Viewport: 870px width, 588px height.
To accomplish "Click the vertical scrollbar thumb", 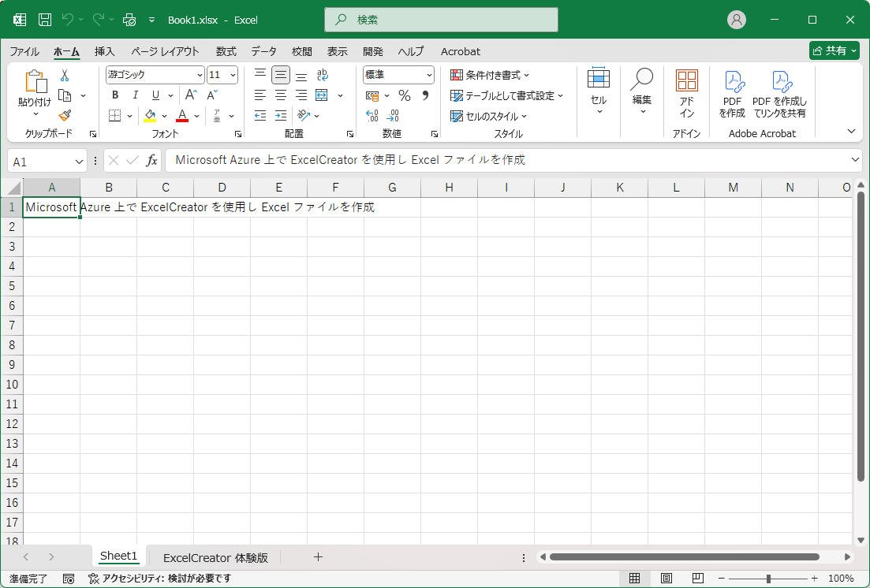I will click(x=861, y=337).
